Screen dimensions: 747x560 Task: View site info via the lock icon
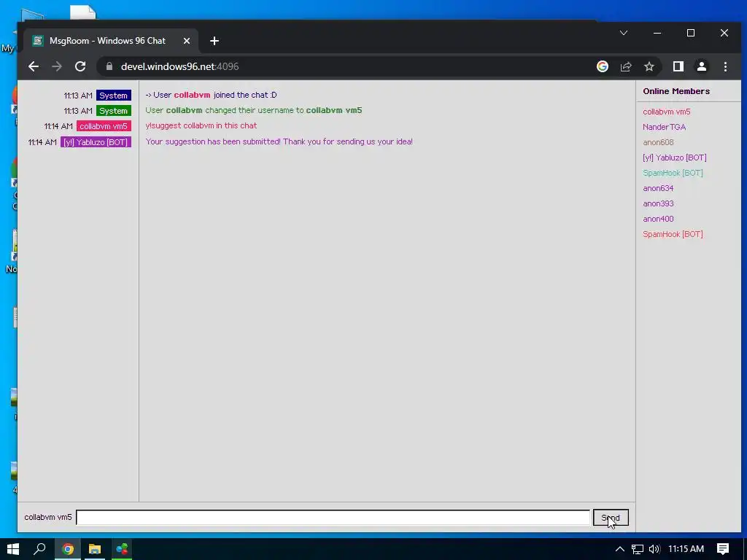coord(109,66)
